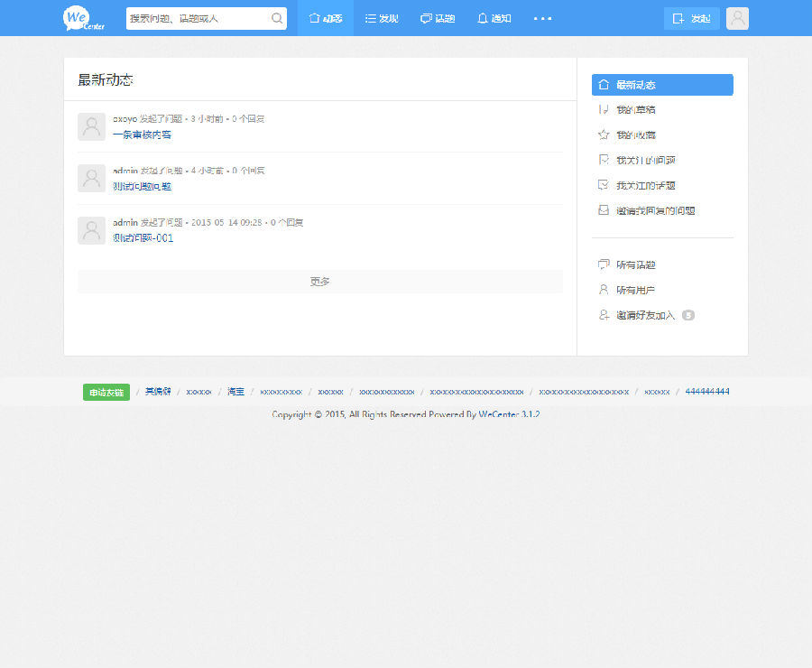Click oxoyo's avatar in the feed

click(x=91, y=126)
